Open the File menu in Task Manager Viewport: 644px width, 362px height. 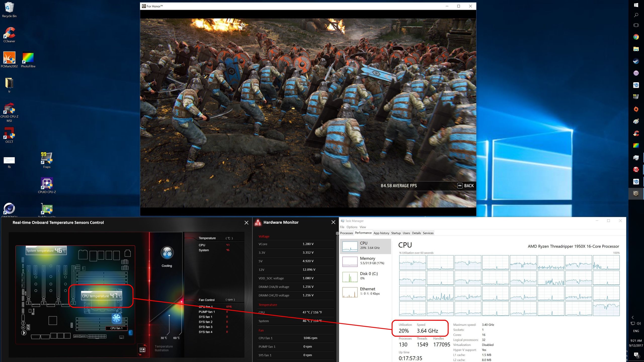tap(342, 227)
